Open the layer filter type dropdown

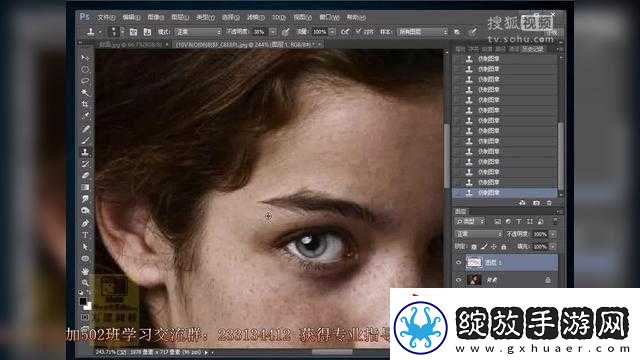point(470,221)
